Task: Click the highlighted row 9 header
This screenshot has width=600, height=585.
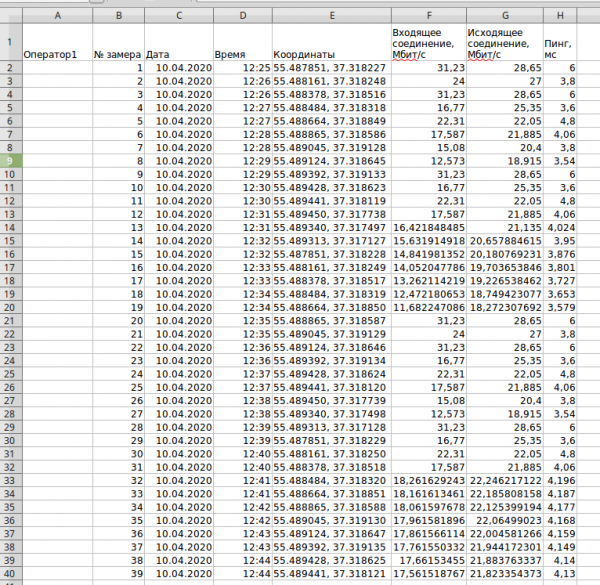Action: click(10, 160)
